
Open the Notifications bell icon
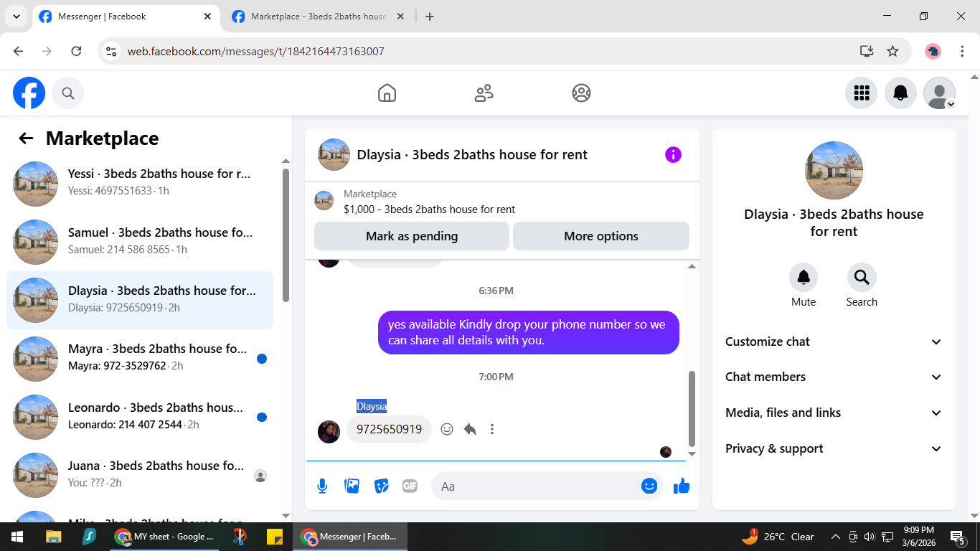click(900, 93)
